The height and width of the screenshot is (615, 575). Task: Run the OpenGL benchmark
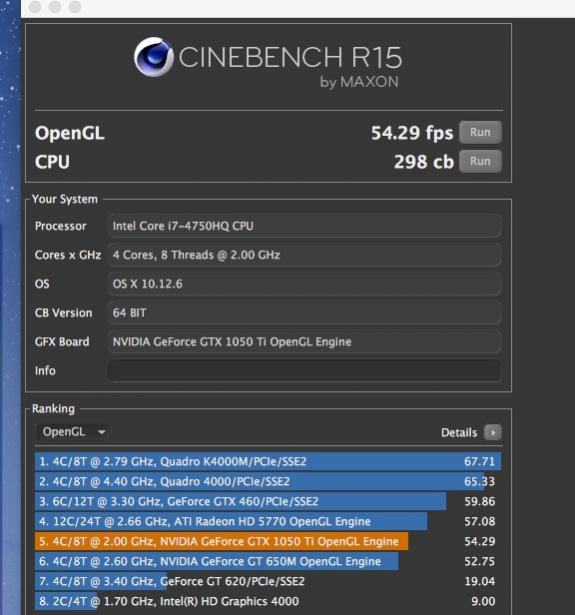(480, 132)
